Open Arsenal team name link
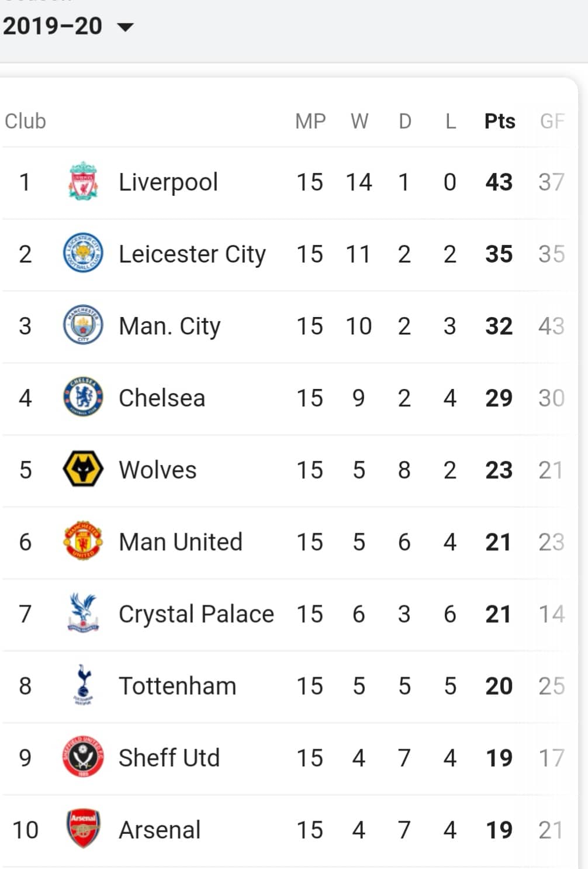The height and width of the screenshot is (869, 588). coord(160,829)
